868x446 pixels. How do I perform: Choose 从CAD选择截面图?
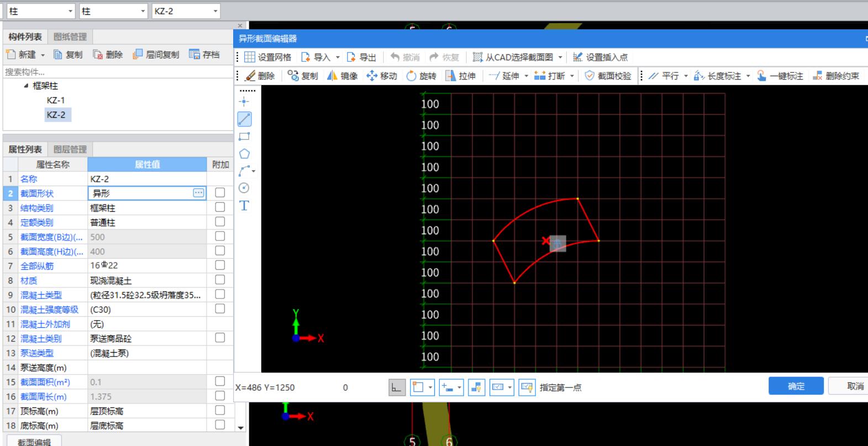(x=513, y=57)
